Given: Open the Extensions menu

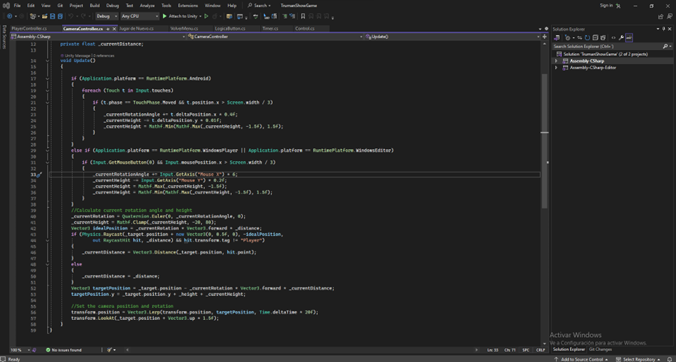Looking at the screenshot, I should coord(188,6).
